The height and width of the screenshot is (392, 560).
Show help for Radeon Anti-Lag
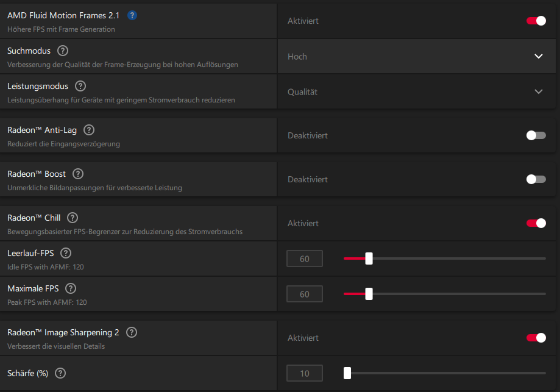(89, 130)
